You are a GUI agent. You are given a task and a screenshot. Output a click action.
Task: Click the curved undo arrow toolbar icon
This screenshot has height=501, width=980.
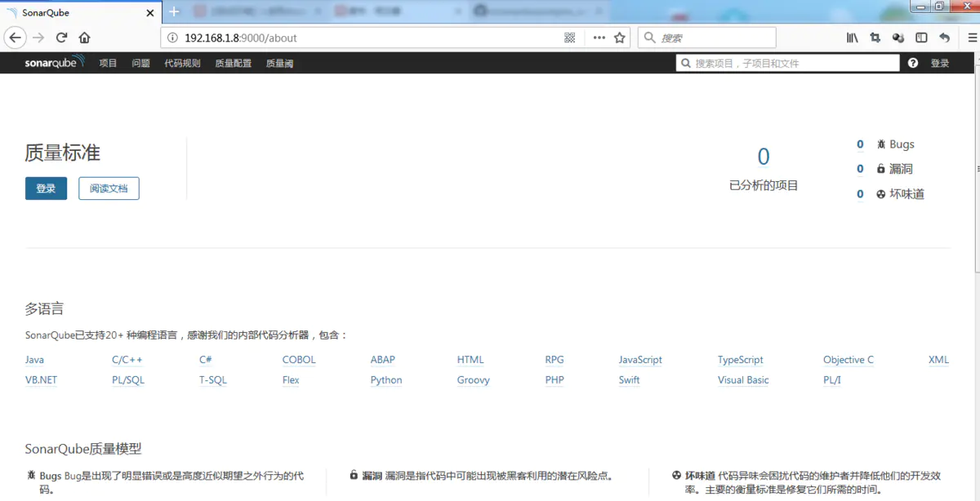click(945, 38)
